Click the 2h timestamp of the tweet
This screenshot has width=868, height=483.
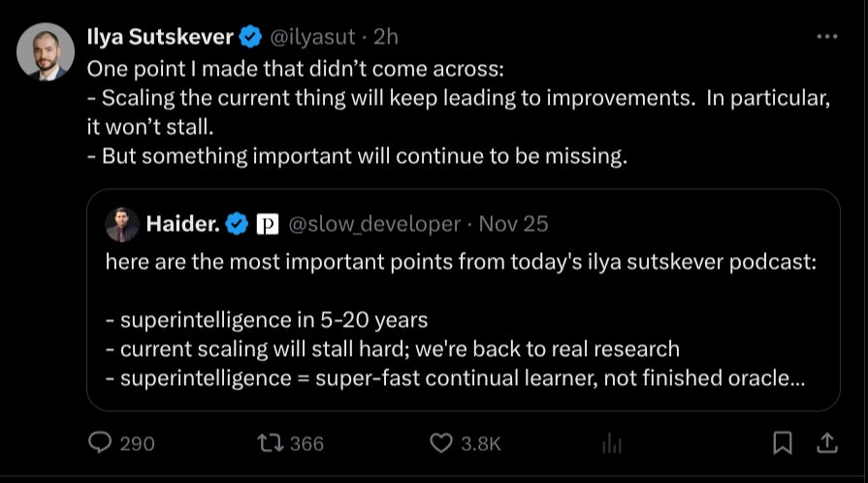[386, 38]
